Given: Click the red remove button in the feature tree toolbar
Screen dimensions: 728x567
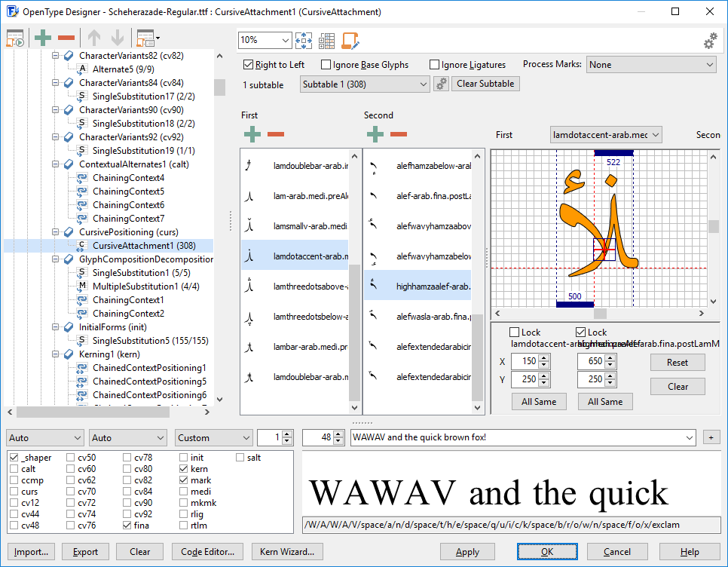Looking at the screenshot, I should click(x=66, y=38).
